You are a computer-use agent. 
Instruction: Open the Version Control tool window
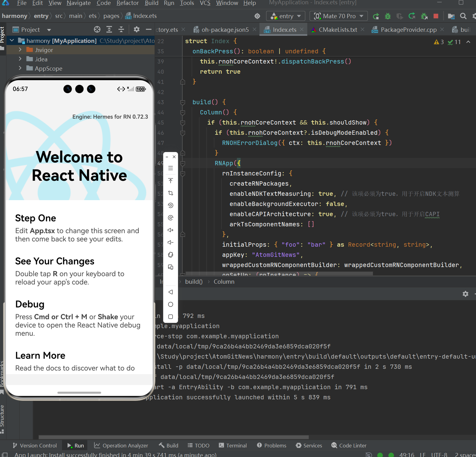35,445
